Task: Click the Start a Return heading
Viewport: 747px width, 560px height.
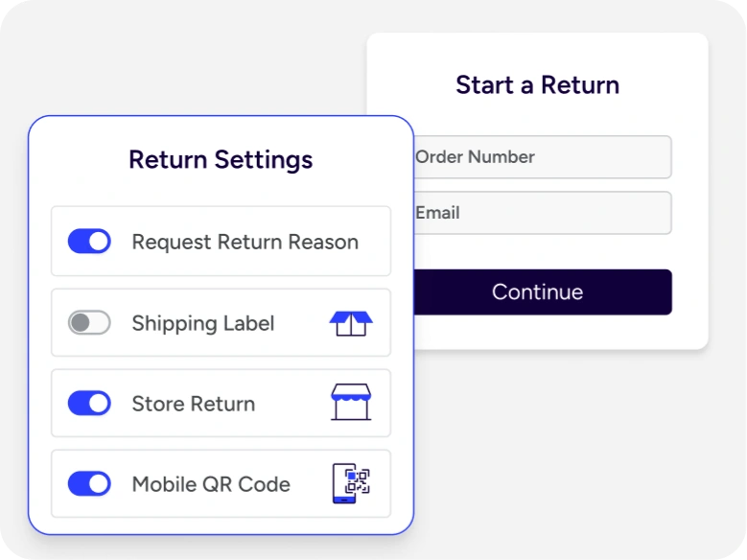Action: click(x=537, y=85)
